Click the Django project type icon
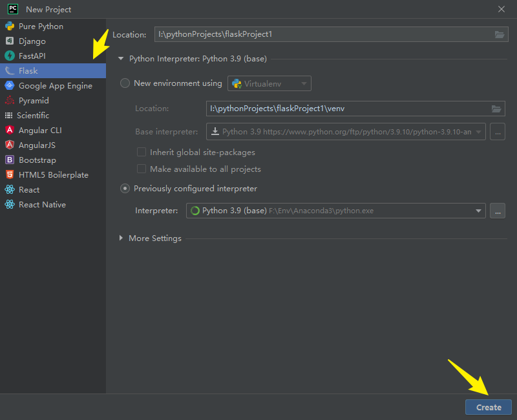The width and height of the screenshot is (517, 420). pos(10,41)
